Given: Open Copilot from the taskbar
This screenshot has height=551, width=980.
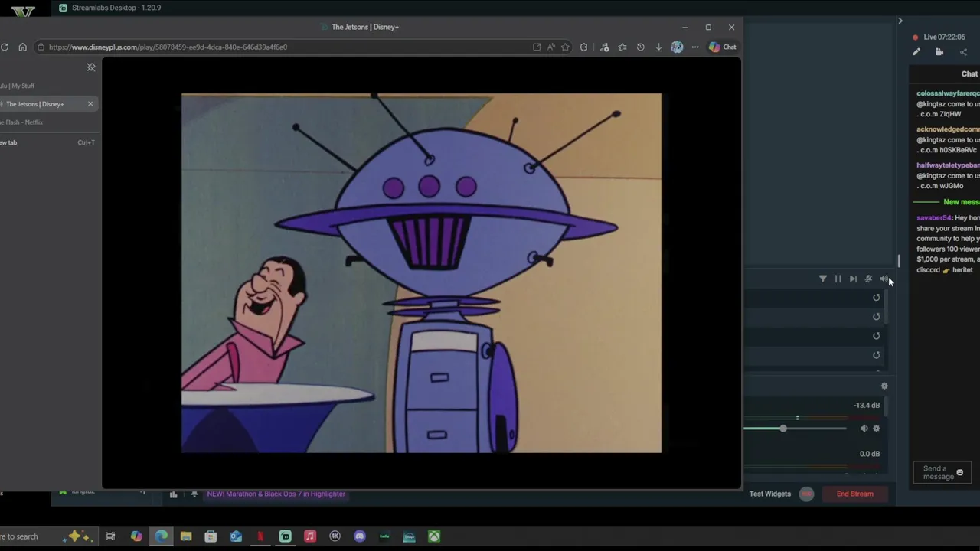Looking at the screenshot, I should click(x=136, y=536).
